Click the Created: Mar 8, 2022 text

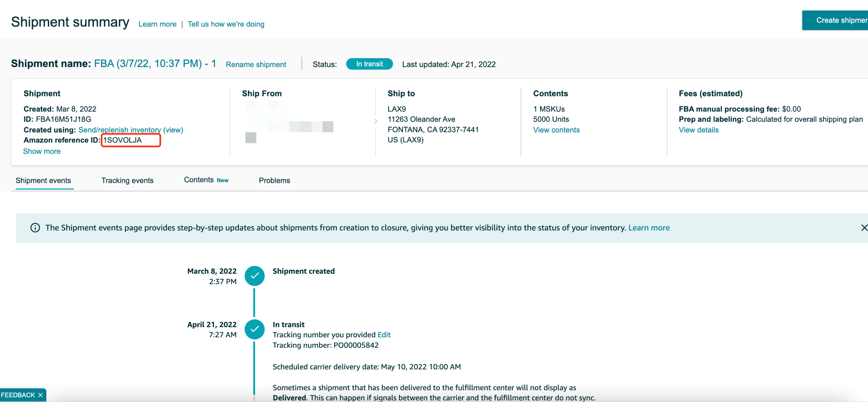(x=60, y=109)
